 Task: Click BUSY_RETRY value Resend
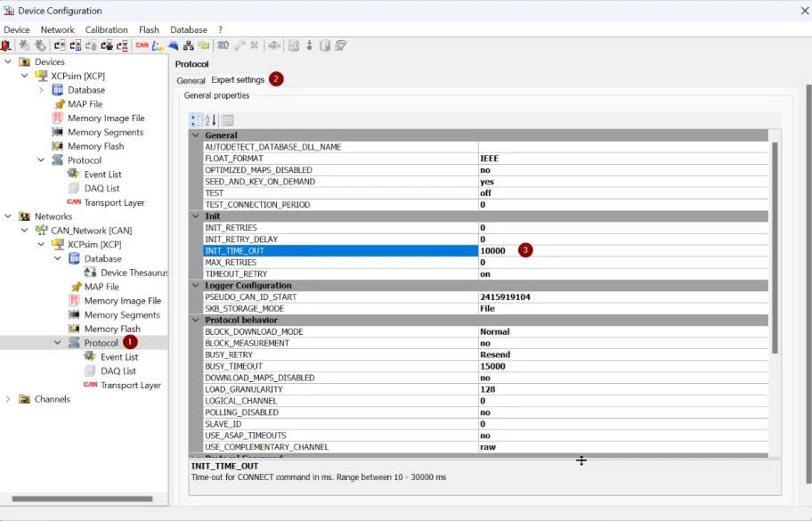pyautogui.click(x=623, y=354)
